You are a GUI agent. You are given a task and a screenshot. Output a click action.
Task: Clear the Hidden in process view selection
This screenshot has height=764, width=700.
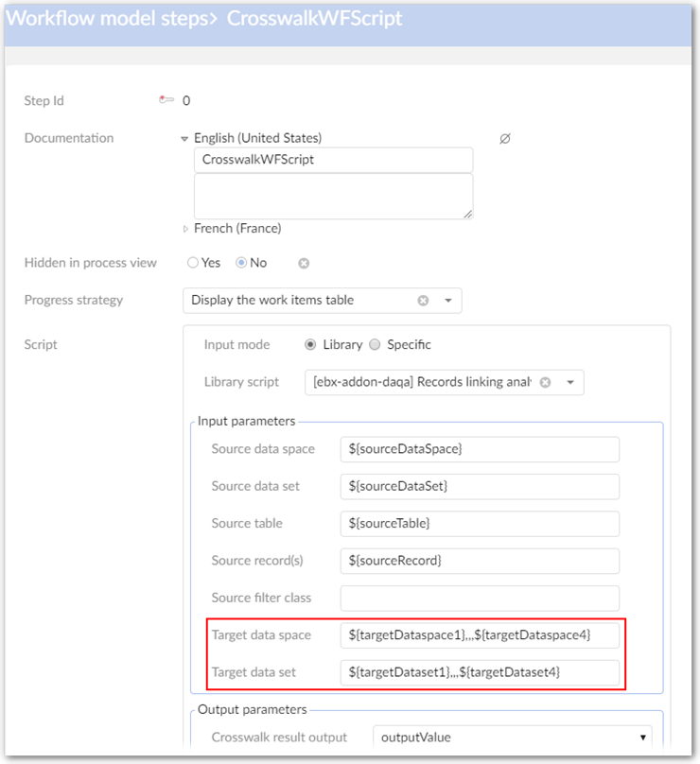[x=304, y=263]
